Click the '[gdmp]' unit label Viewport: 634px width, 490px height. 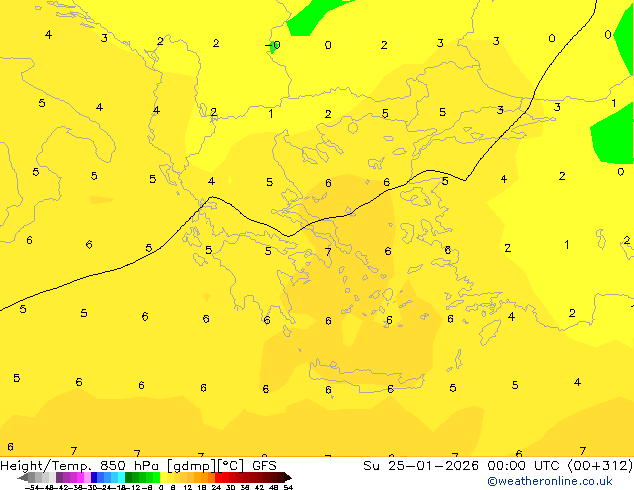(x=192, y=466)
